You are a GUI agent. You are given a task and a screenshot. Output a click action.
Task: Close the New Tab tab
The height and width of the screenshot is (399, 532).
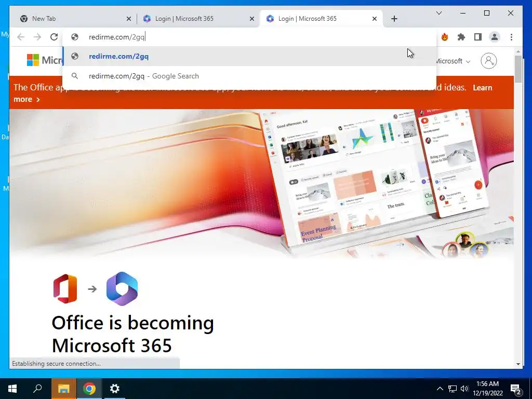point(129,19)
